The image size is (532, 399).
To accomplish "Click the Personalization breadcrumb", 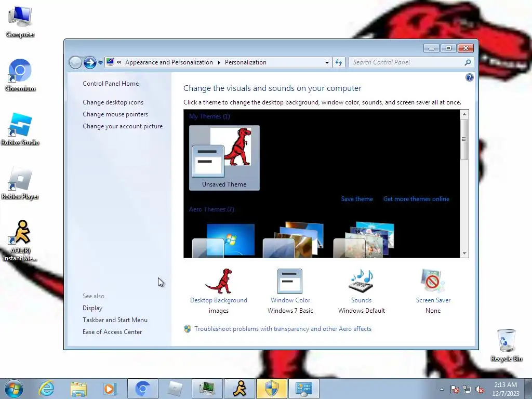I will point(246,62).
